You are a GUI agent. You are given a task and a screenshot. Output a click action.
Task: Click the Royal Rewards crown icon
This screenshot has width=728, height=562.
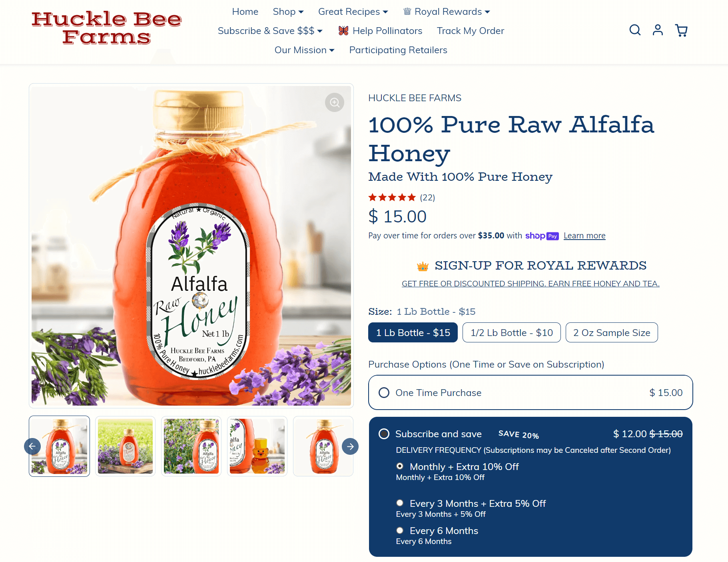click(423, 266)
